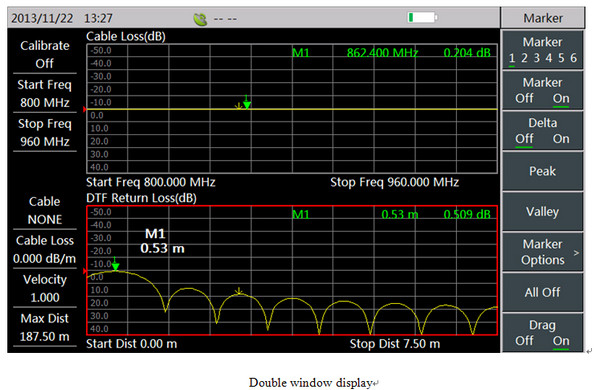
Task: Open the Velocity 1.000 setting
Action: [45, 289]
